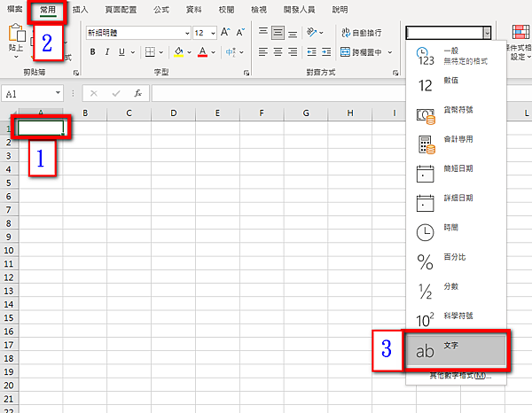
Task: Expand the borders dropdown arrow
Action: click(160, 52)
